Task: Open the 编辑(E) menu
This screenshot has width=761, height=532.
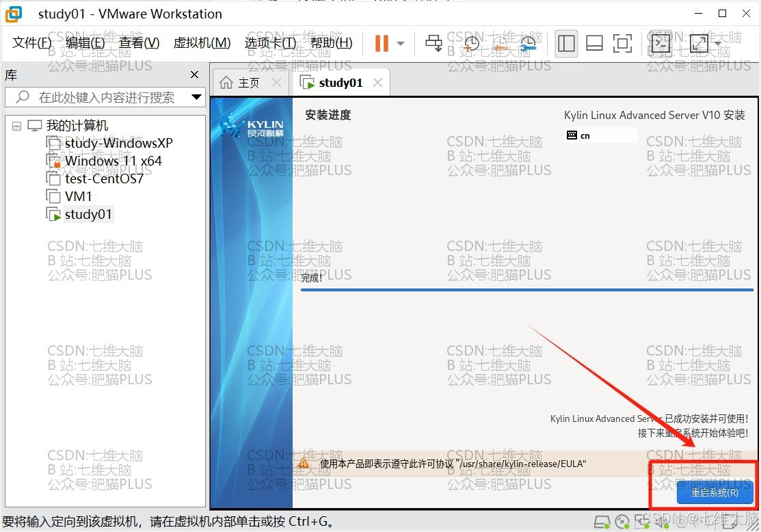Action: [85, 42]
